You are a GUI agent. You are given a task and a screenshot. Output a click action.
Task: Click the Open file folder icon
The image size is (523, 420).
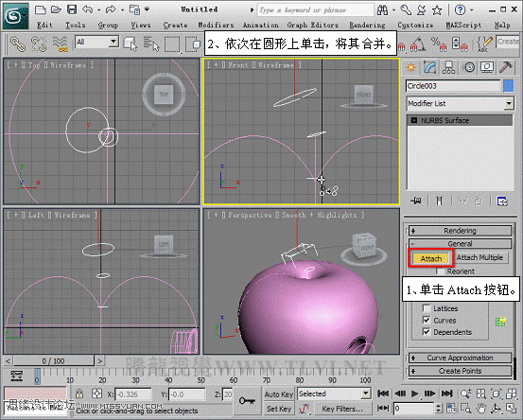pos(56,9)
